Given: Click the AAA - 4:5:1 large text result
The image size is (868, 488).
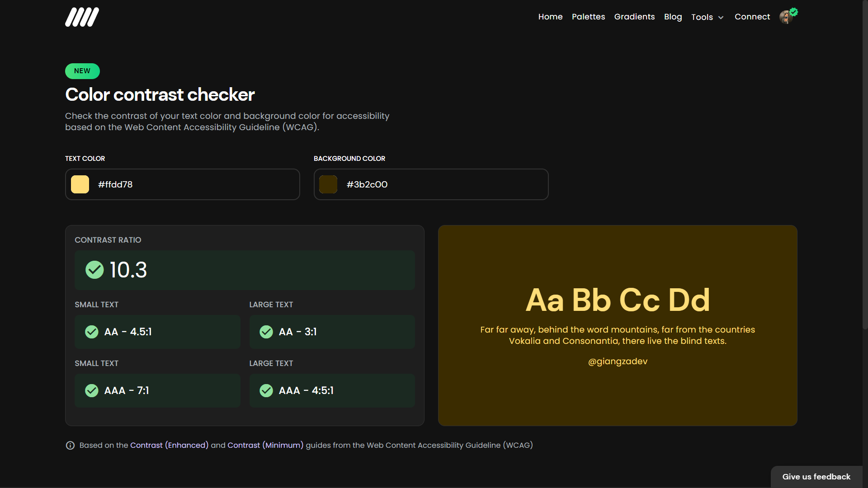Looking at the screenshot, I should pos(332,390).
